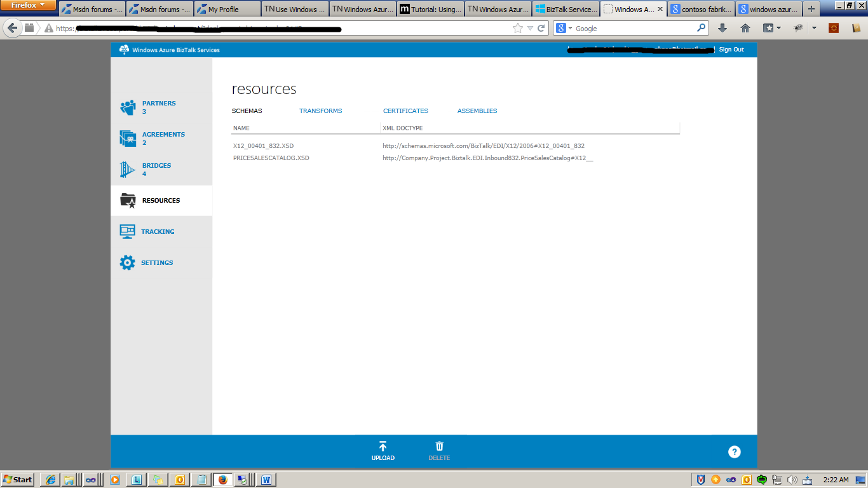Screen dimensions: 868x488
Task: Select the X12_00401_832.XSD schema row
Action: point(456,146)
